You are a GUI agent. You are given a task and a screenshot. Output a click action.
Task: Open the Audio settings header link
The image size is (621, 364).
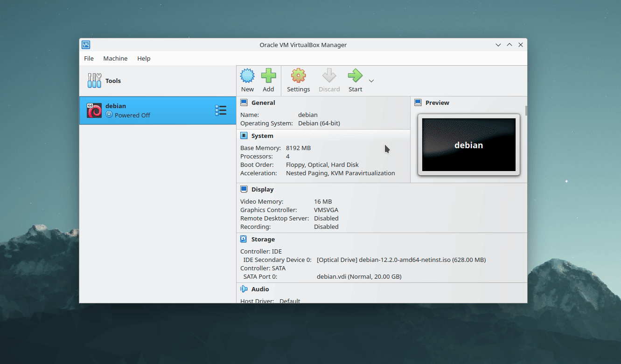tap(260, 289)
